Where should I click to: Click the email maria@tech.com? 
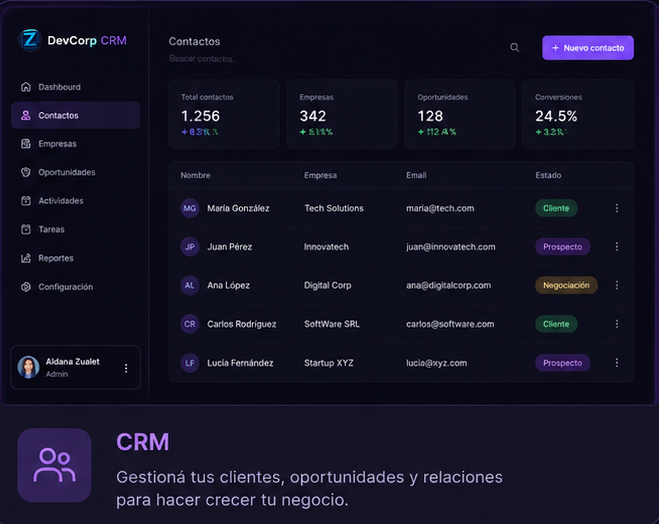coord(440,208)
